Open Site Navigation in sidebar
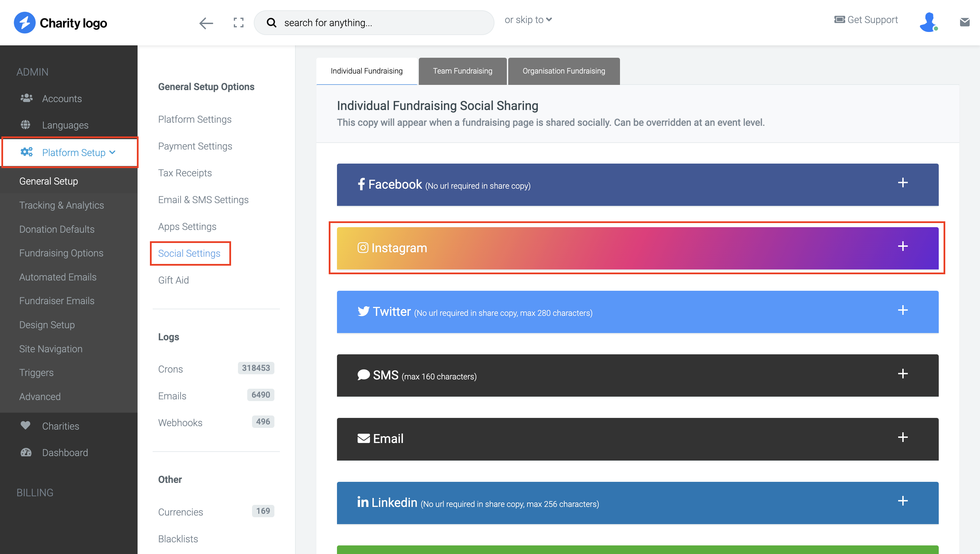The image size is (980, 554). coord(51,348)
